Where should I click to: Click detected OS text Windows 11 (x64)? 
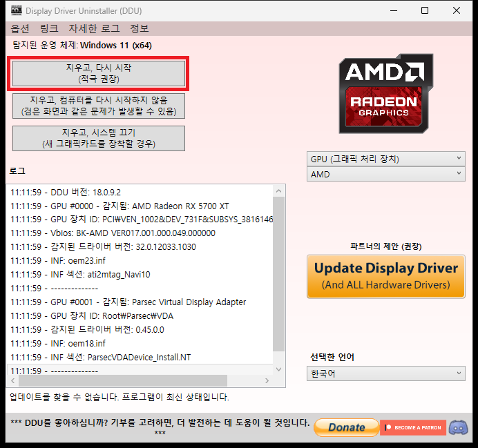pos(116,46)
